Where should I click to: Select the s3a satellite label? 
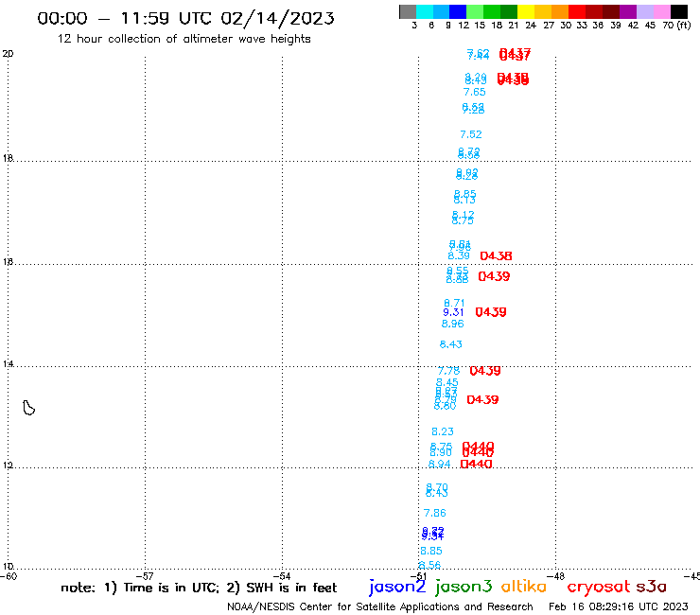(652, 587)
